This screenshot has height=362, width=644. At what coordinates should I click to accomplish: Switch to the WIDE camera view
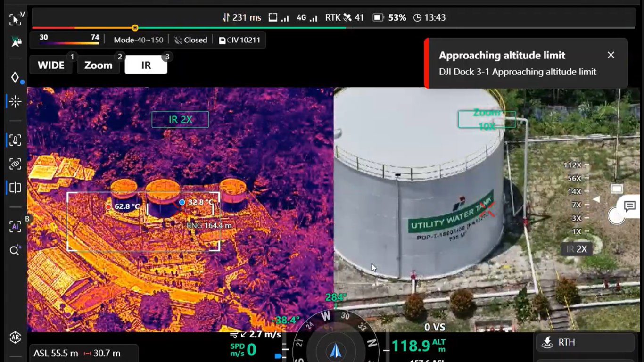50,65
